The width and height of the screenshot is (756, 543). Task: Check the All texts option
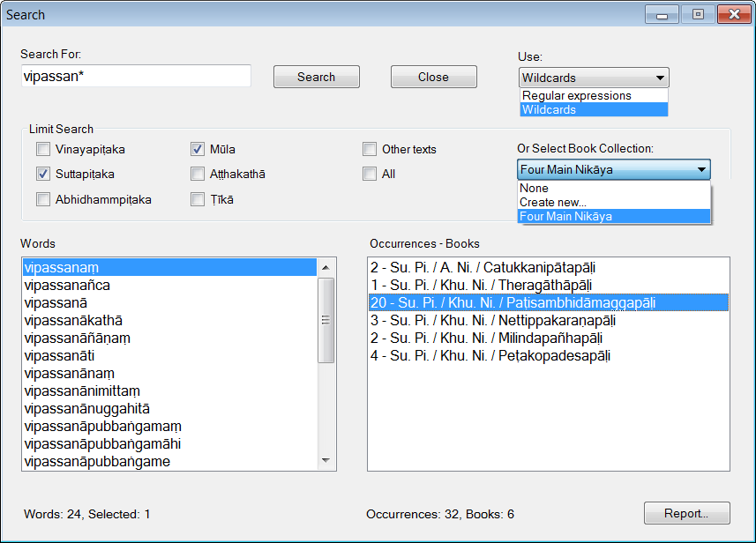[370, 174]
